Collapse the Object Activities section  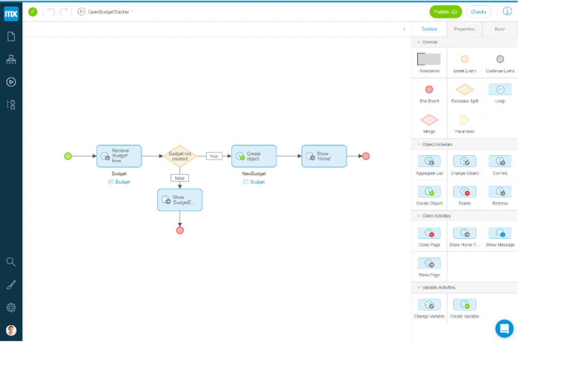point(419,144)
